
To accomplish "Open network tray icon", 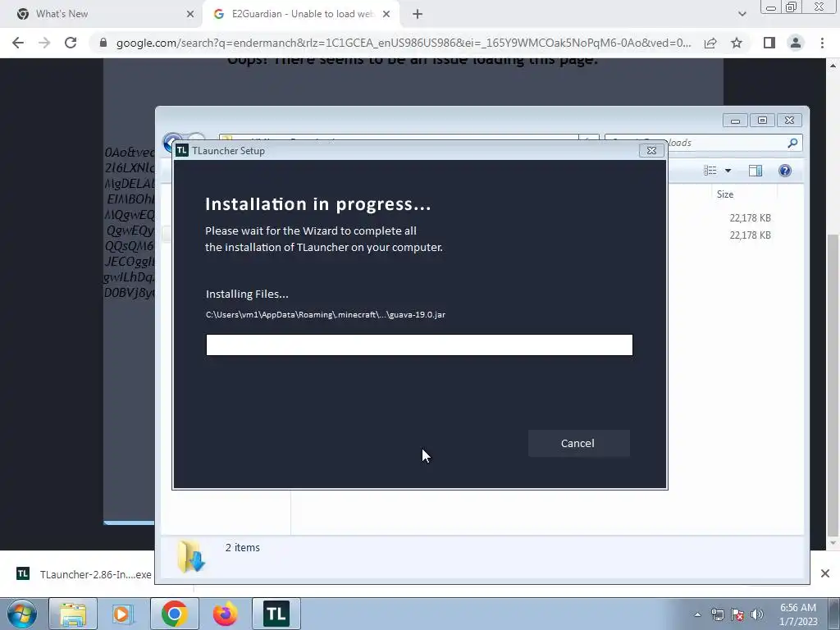I will coord(718,614).
